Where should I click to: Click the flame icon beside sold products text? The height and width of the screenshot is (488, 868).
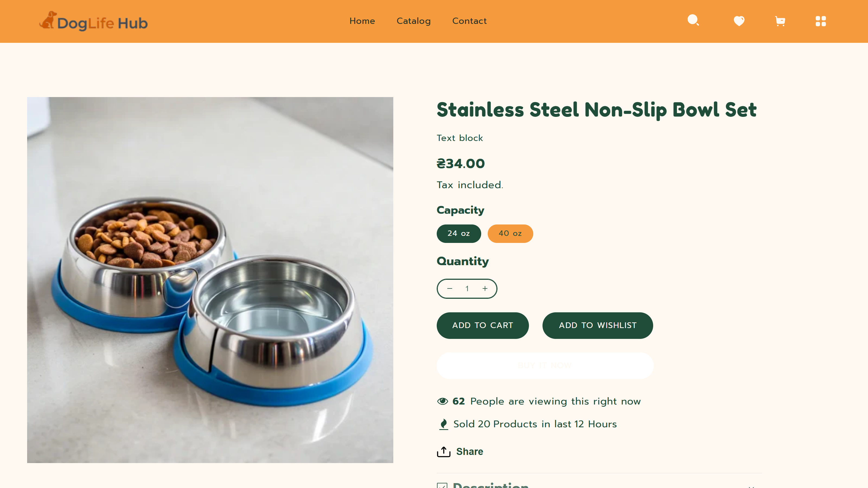pos(443,424)
